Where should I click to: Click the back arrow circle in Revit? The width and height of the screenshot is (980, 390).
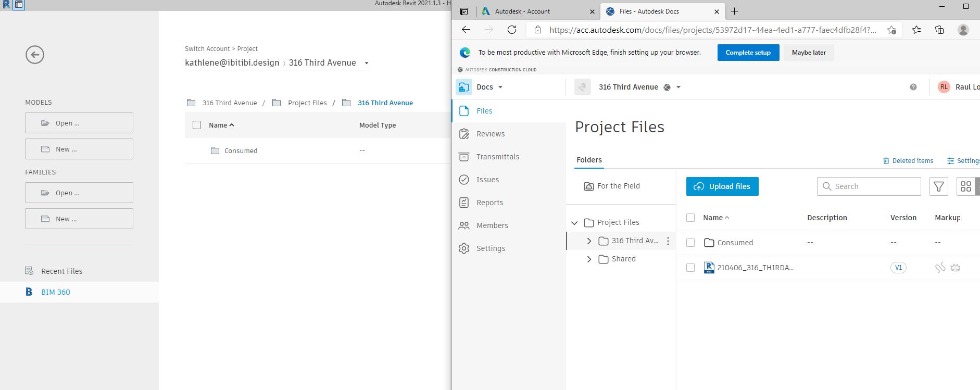click(35, 55)
